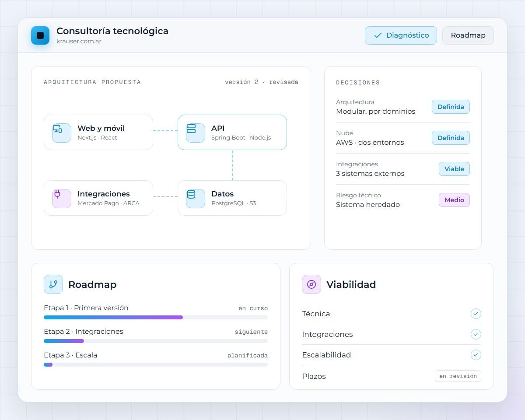Click the 'planificada' status text
The height and width of the screenshot is (420, 525).
pyautogui.click(x=248, y=356)
